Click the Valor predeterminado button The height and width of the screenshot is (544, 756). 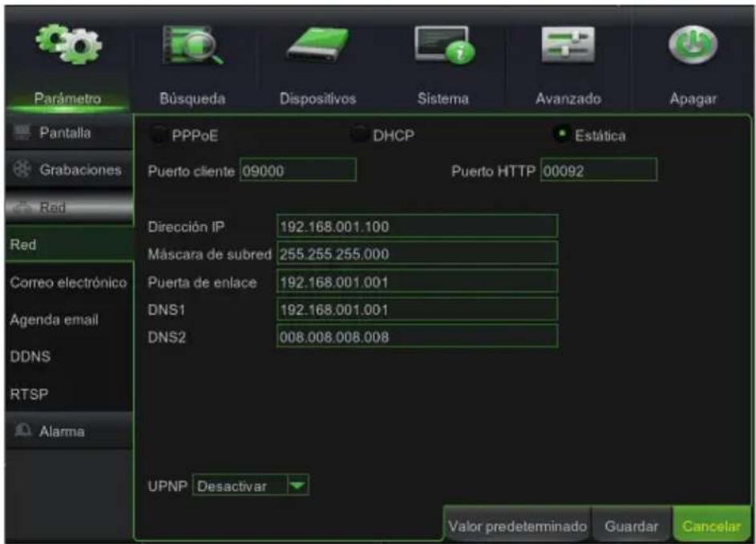coord(517,526)
